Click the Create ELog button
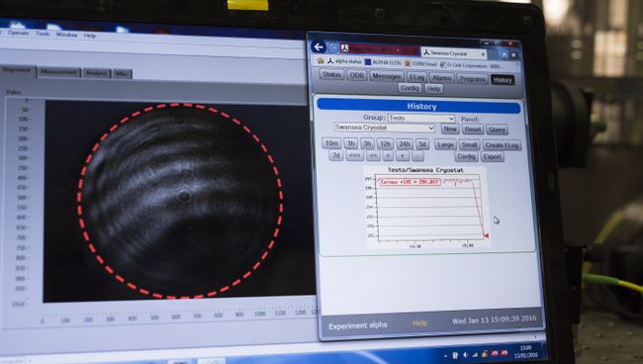 click(x=502, y=145)
